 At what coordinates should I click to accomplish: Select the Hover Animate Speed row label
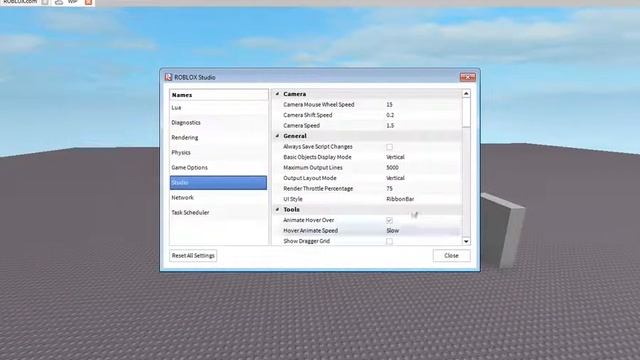311,231
